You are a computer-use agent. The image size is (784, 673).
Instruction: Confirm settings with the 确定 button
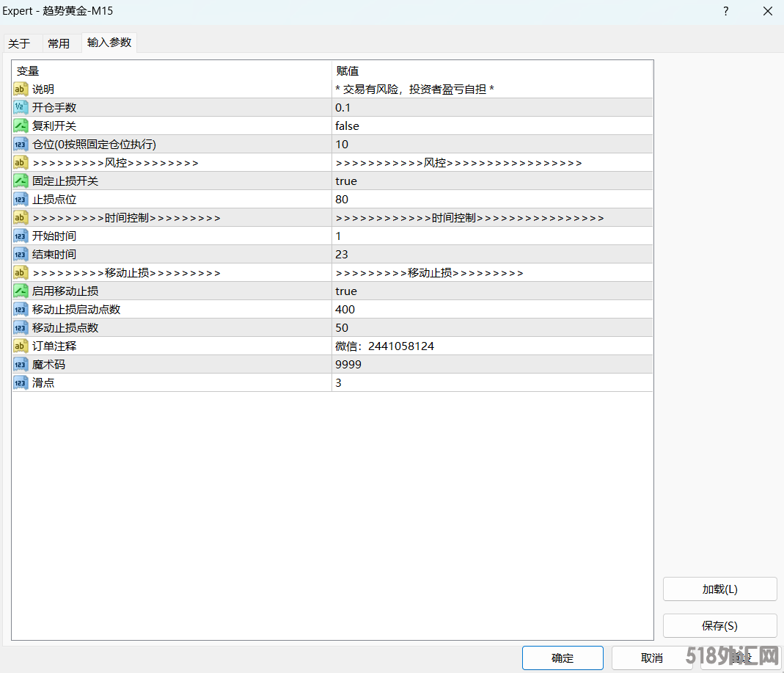point(563,658)
